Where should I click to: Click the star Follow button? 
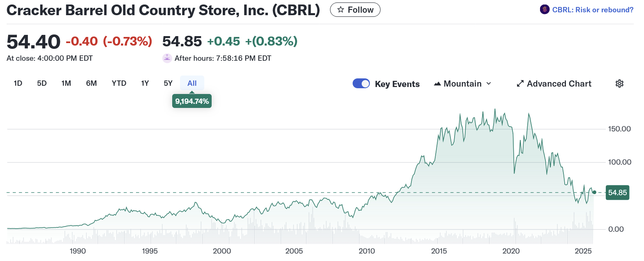coord(355,10)
